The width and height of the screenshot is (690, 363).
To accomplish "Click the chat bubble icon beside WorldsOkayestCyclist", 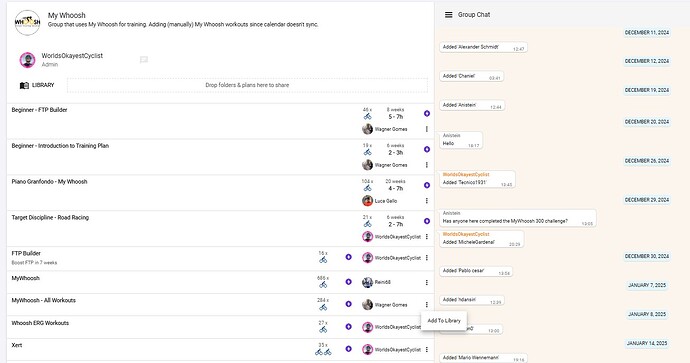I will click(143, 59).
